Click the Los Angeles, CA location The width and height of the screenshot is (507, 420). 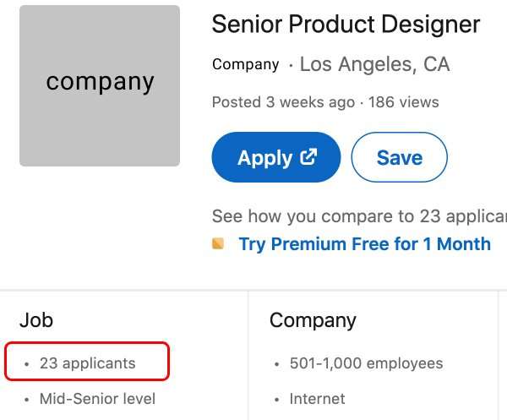pyautogui.click(x=374, y=64)
